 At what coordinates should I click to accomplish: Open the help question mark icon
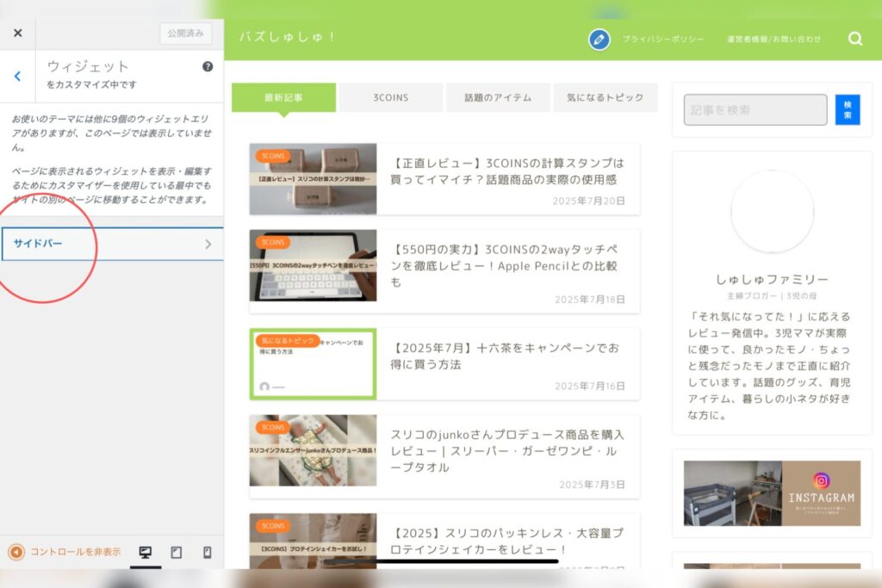point(208,66)
